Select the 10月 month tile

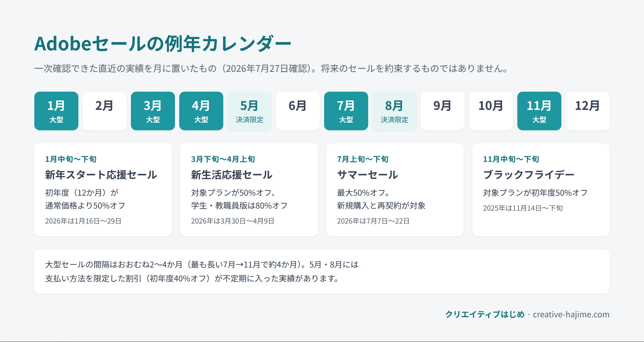point(491,111)
